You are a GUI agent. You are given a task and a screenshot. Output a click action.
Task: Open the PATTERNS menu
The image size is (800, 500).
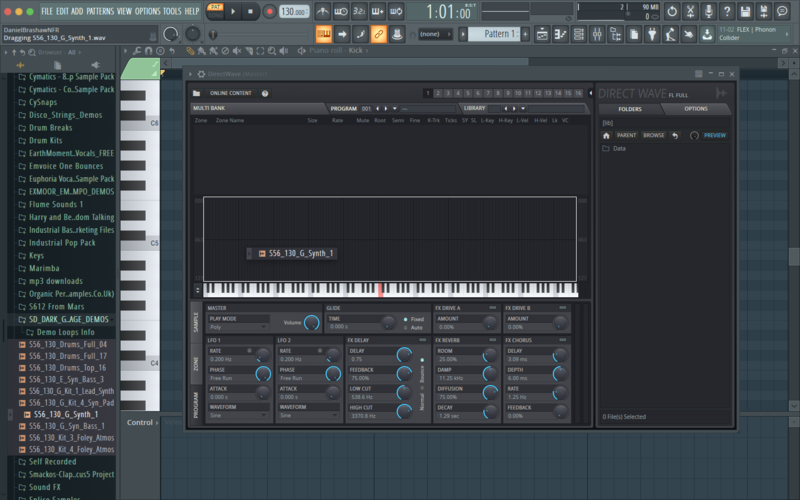[101, 11]
